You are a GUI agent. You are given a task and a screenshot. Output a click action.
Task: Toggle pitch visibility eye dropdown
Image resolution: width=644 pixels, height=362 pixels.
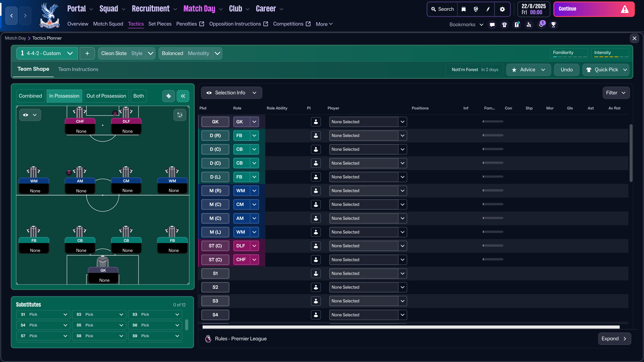point(30,115)
